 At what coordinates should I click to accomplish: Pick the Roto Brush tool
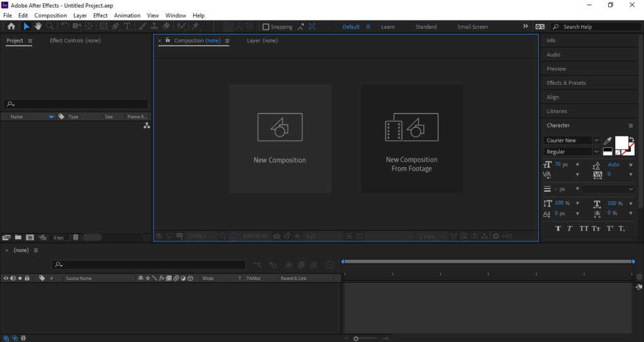point(181,26)
